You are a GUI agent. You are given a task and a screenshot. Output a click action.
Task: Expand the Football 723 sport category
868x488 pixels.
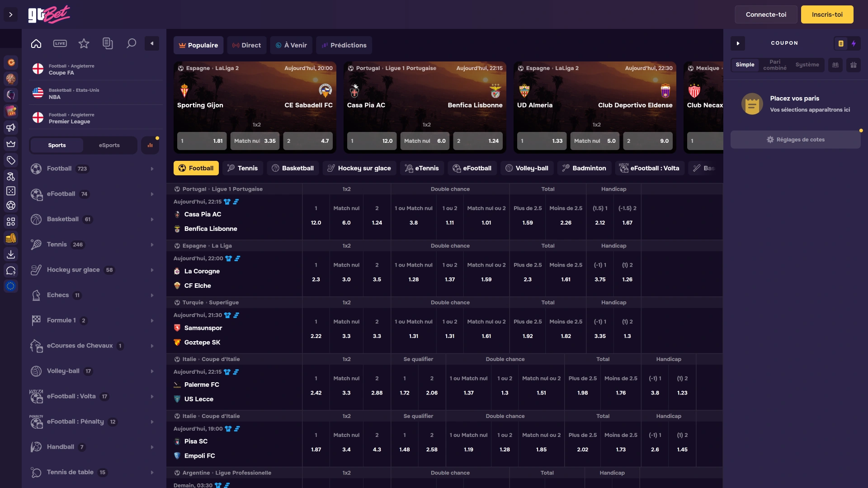point(94,169)
